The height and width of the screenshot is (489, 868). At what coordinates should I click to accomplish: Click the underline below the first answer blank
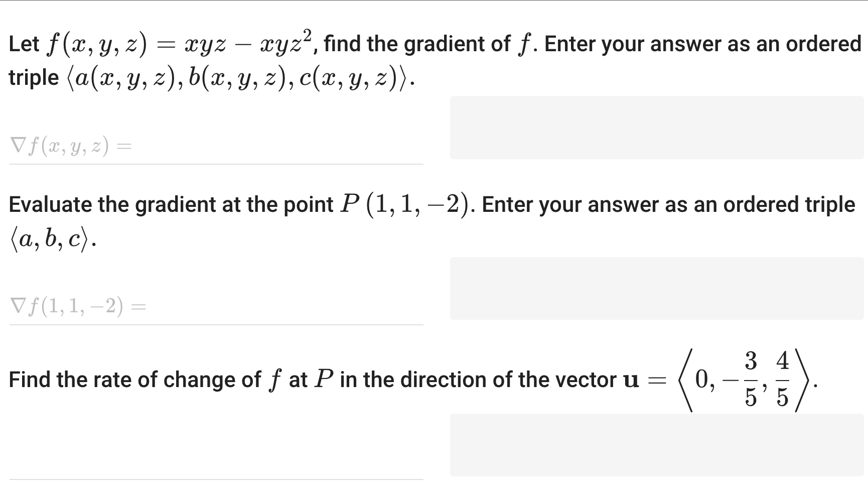point(216,163)
